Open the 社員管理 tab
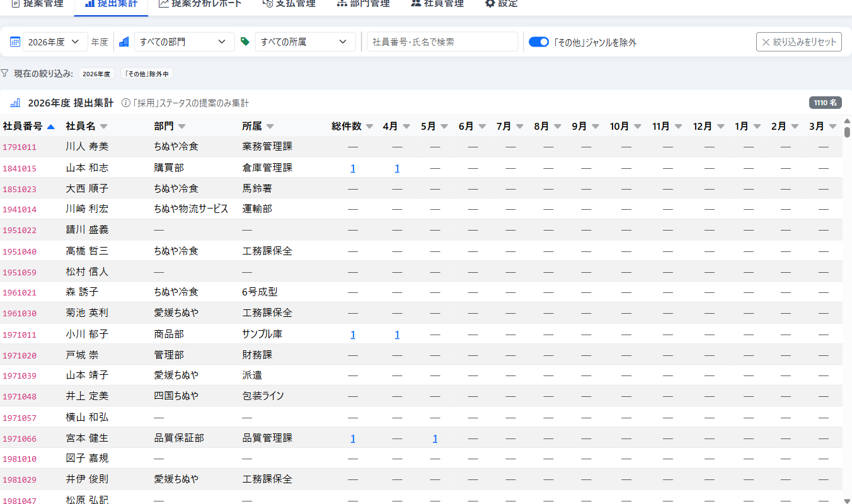This screenshot has height=504, width=852. pyautogui.click(x=437, y=4)
